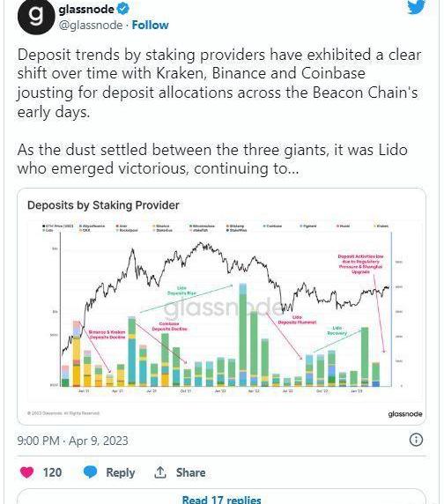Click the share upload arrow icon
Screen dimensions: 444x504
point(159,472)
